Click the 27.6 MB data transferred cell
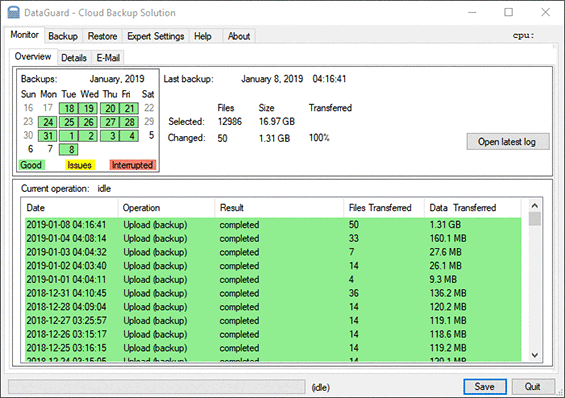Screen dimensions: 565x398 click(445, 252)
